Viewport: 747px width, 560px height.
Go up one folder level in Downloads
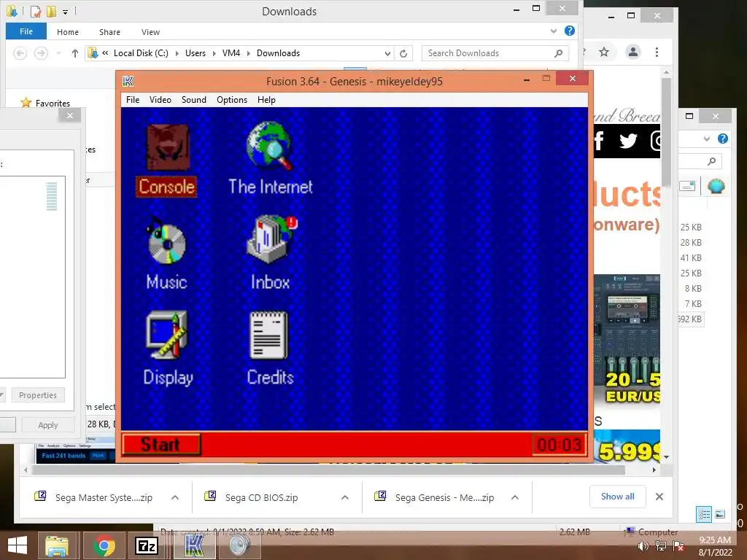coord(75,52)
